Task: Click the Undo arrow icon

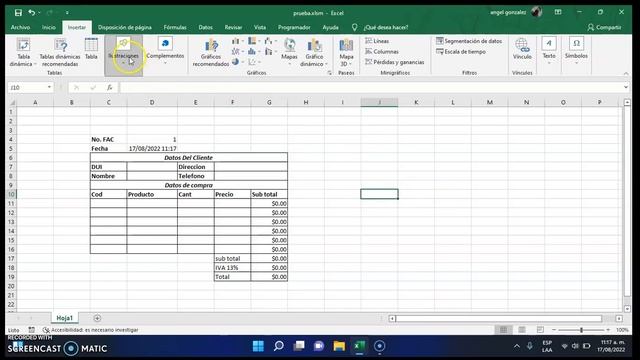Action: pos(32,13)
